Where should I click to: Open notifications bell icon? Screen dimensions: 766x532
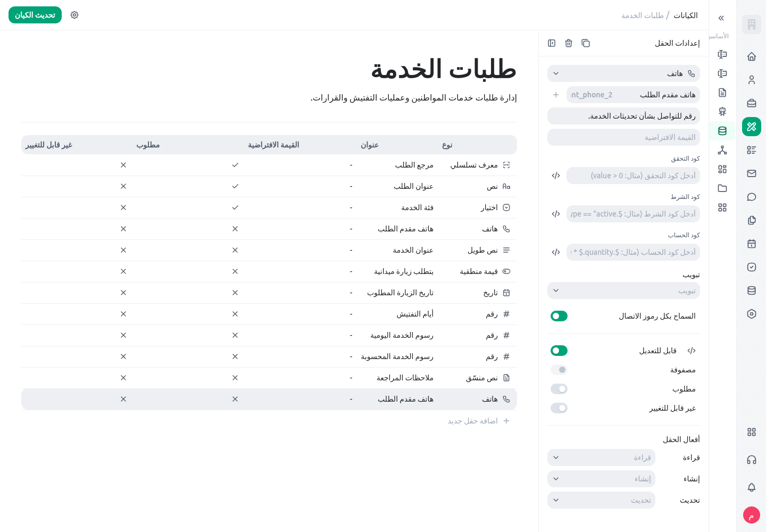(752, 487)
